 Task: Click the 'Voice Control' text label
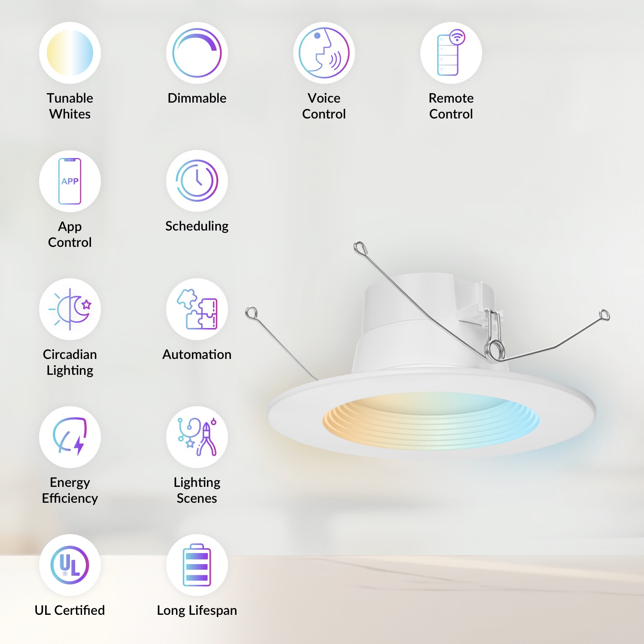(x=324, y=106)
